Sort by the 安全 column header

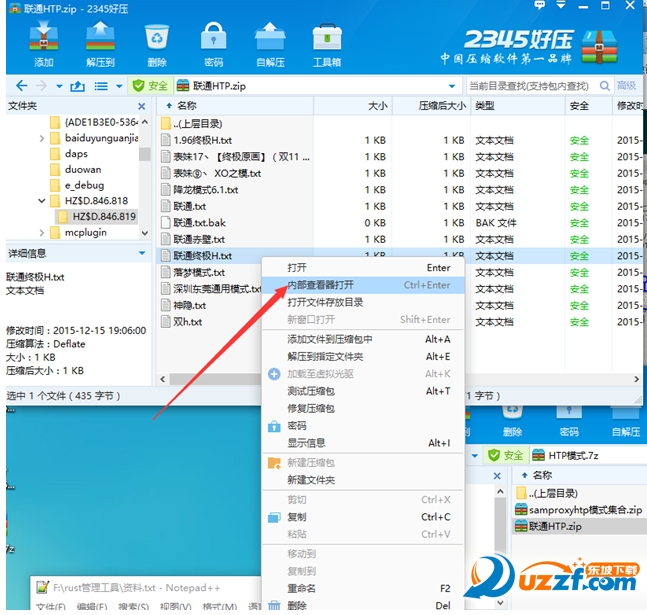coord(589,106)
